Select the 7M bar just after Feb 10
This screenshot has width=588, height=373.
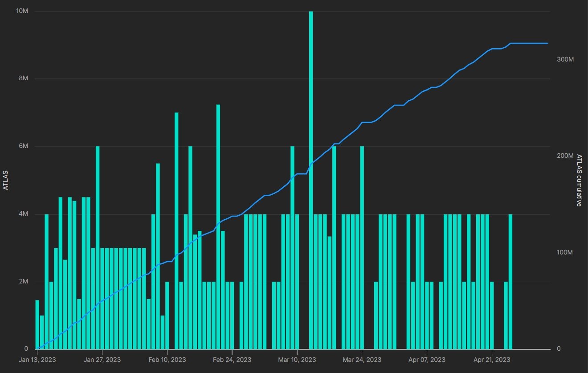[x=176, y=232]
